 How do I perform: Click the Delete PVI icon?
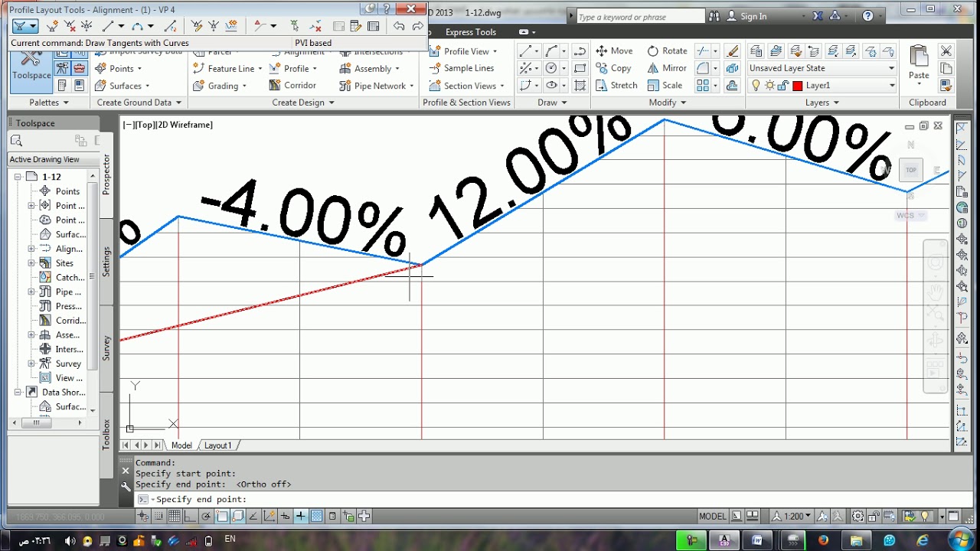[x=70, y=26]
